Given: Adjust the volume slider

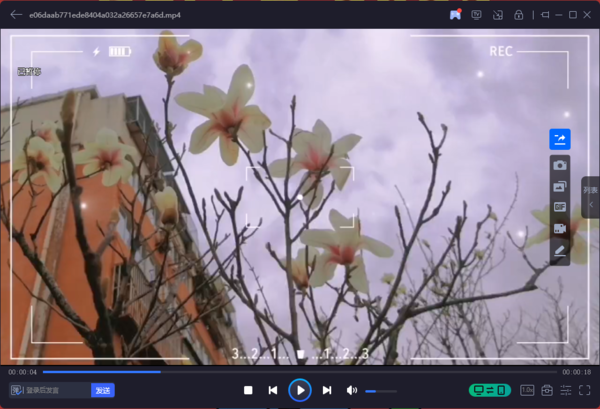Looking at the screenshot, I should 381,391.
